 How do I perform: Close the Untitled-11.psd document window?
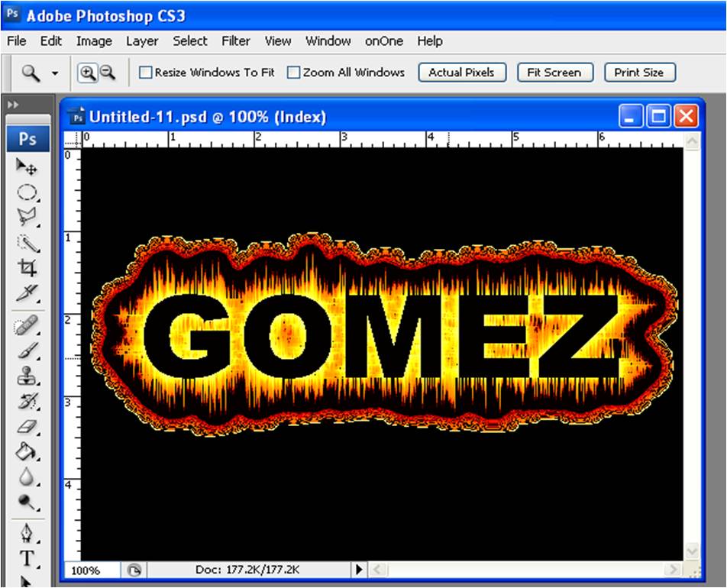(687, 116)
